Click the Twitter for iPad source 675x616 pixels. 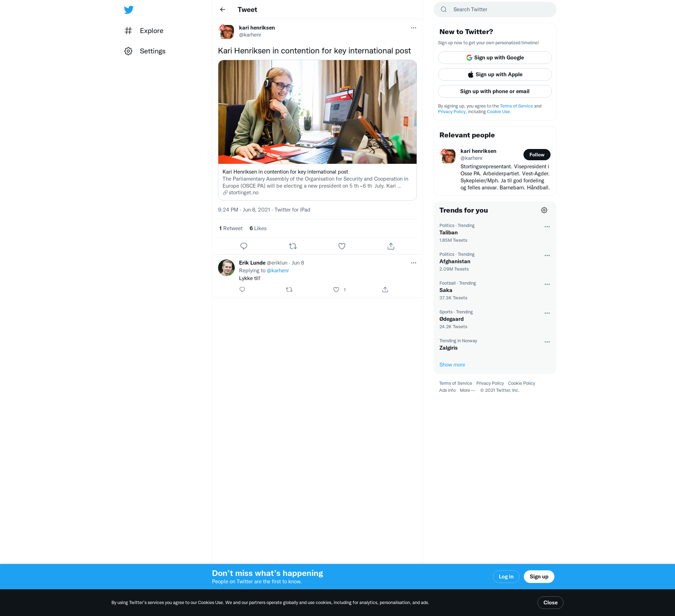[292, 210]
